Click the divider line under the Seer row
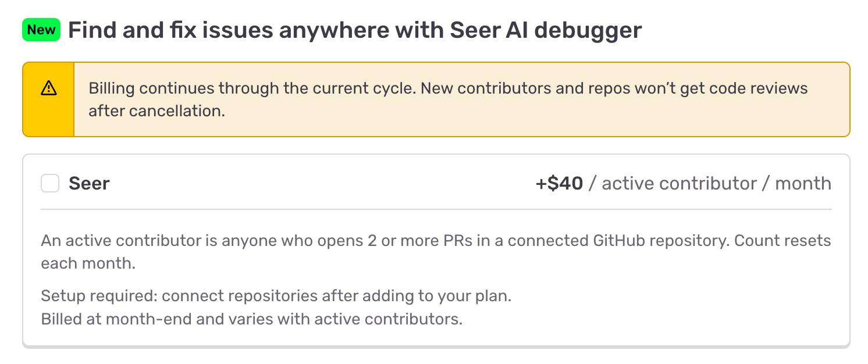The height and width of the screenshot is (364, 868). 436,209
